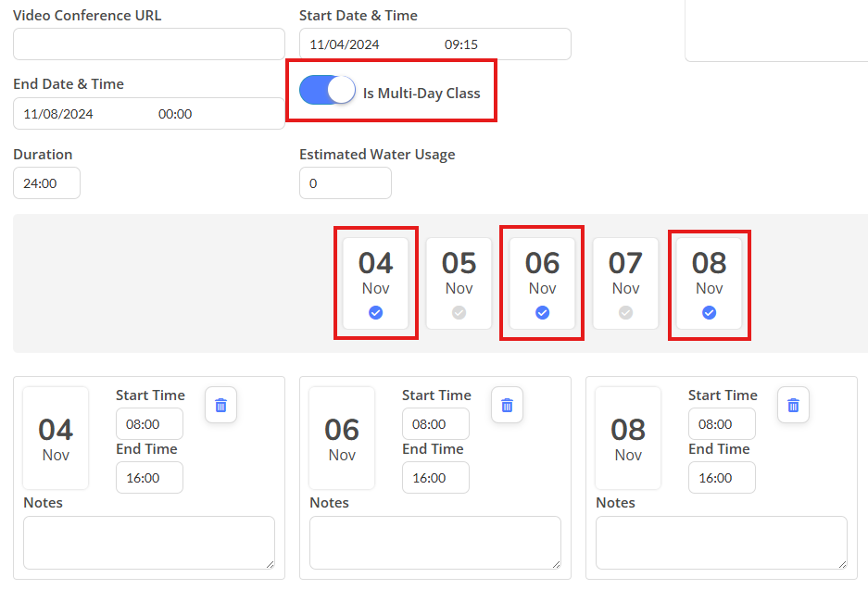
Task: Toggle the Is Multi-Day Class switch
Action: point(327,90)
